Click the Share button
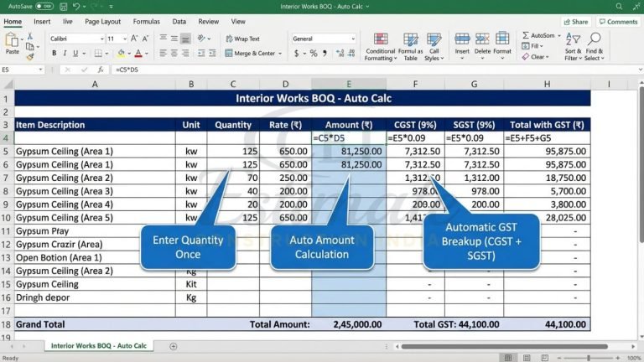This screenshot has width=644, height=362. click(x=575, y=22)
